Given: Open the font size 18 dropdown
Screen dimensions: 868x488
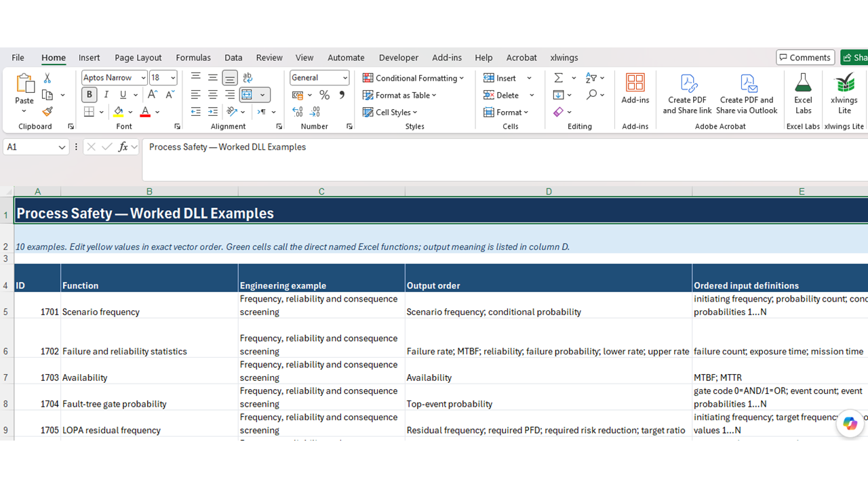Looking at the screenshot, I should [173, 78].
